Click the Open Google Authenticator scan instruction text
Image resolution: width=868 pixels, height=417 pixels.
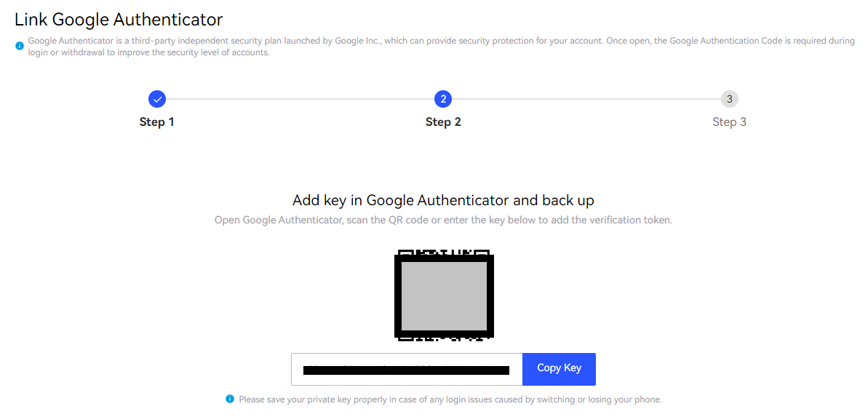(x=443, y=221)
